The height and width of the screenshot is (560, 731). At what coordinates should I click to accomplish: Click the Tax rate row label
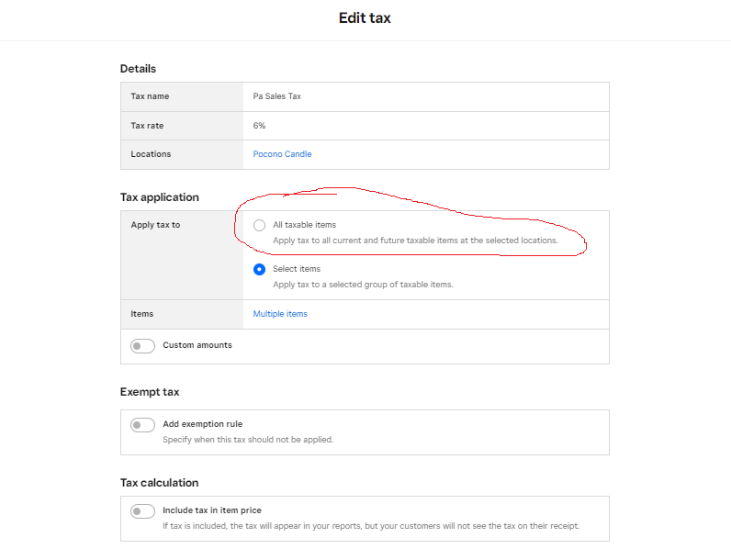tap(147, 126)
